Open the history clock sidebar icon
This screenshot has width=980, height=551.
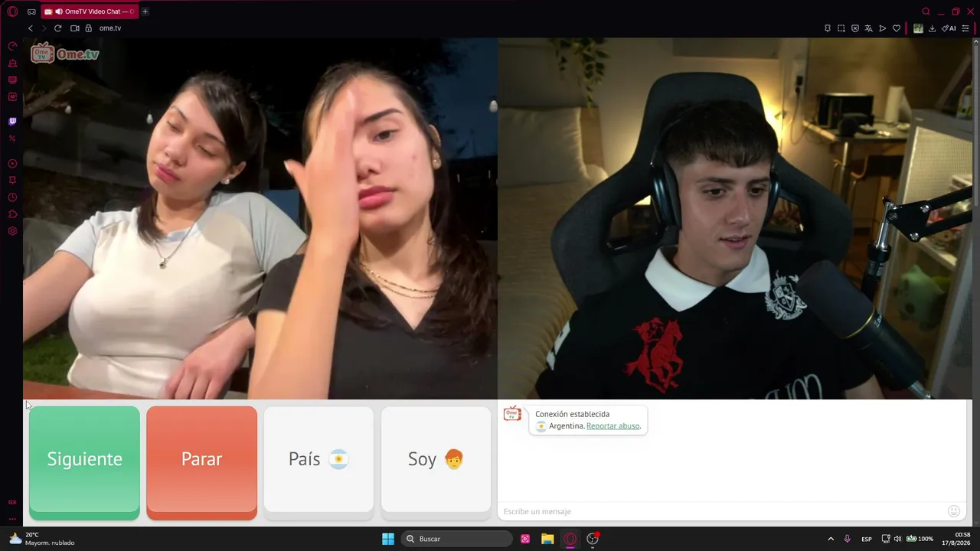[x=12, y=197]
